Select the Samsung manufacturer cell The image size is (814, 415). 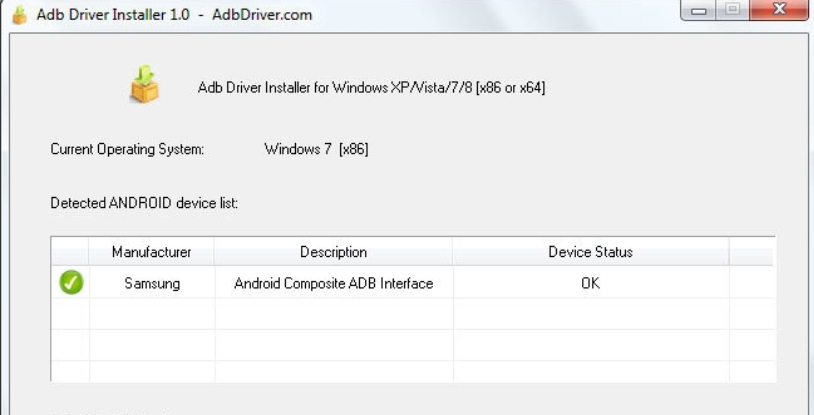tap(152, 283)
